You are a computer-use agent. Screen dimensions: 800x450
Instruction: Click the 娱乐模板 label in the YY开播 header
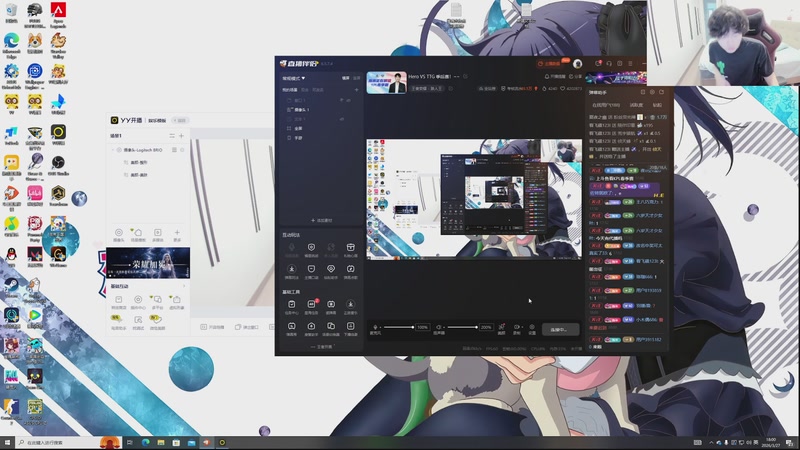click(x=157, y=120)
